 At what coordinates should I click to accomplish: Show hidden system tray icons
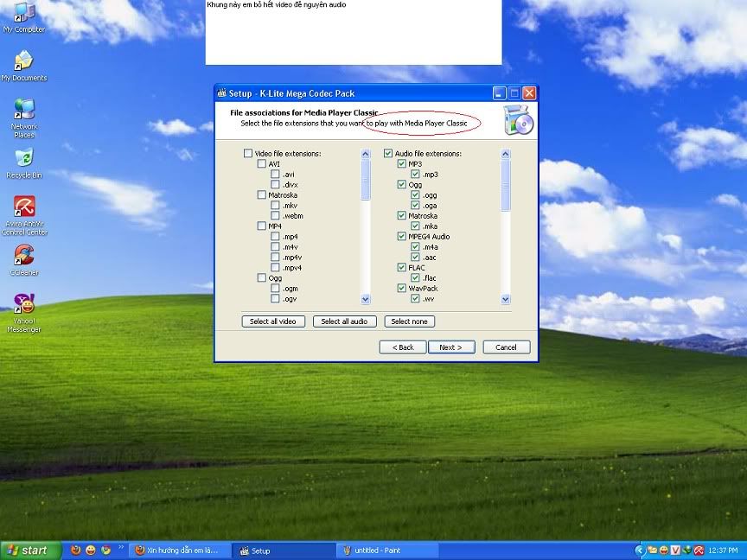(639, 550)
